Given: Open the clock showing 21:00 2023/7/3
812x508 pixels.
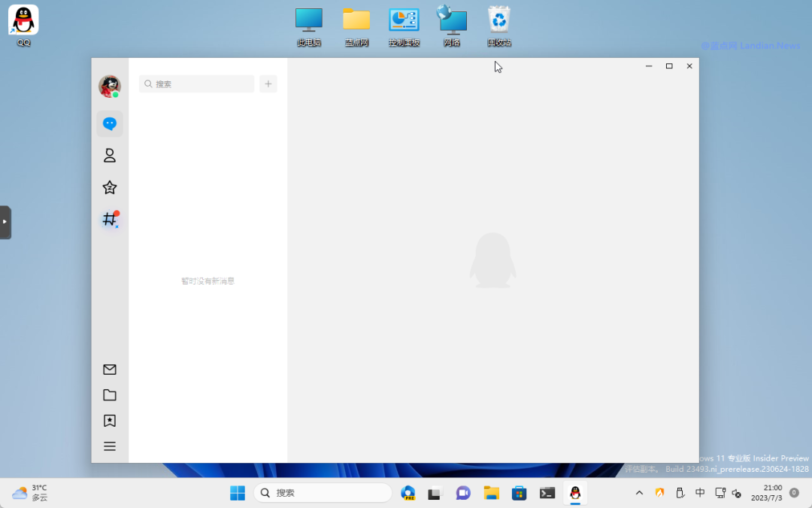Looking at the screenshot, I should (766, 493).
